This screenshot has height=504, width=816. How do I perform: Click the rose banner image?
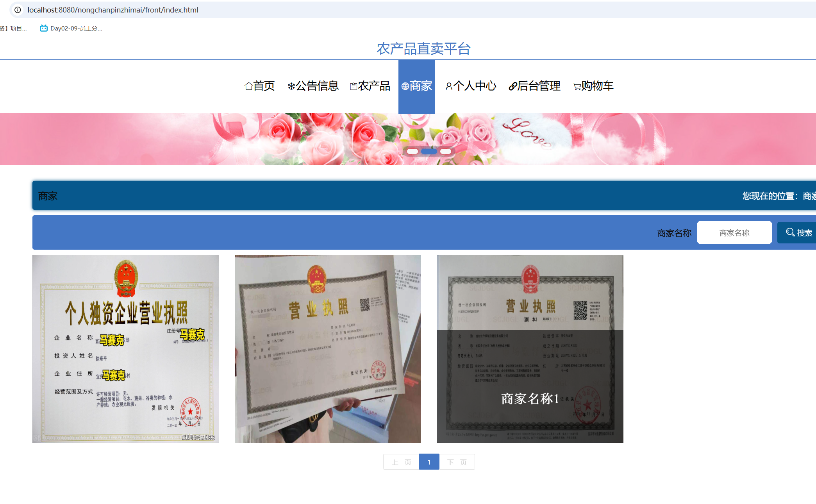408,139
